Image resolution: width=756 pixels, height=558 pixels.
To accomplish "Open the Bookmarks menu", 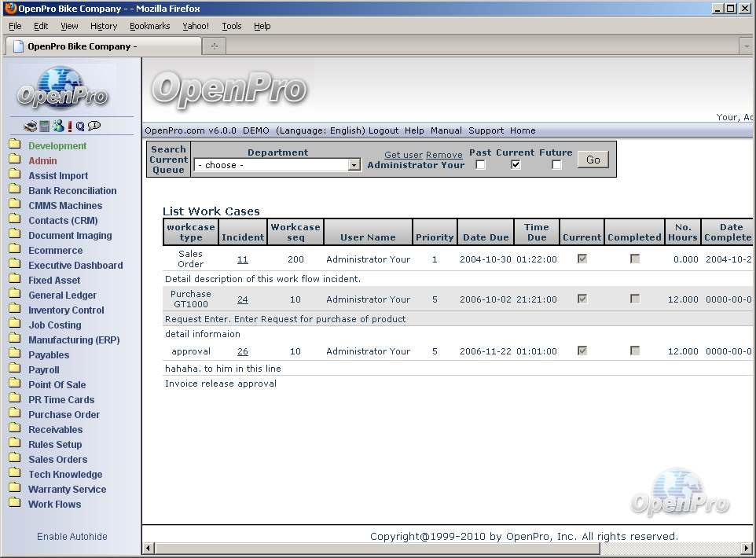I will 149,26.
